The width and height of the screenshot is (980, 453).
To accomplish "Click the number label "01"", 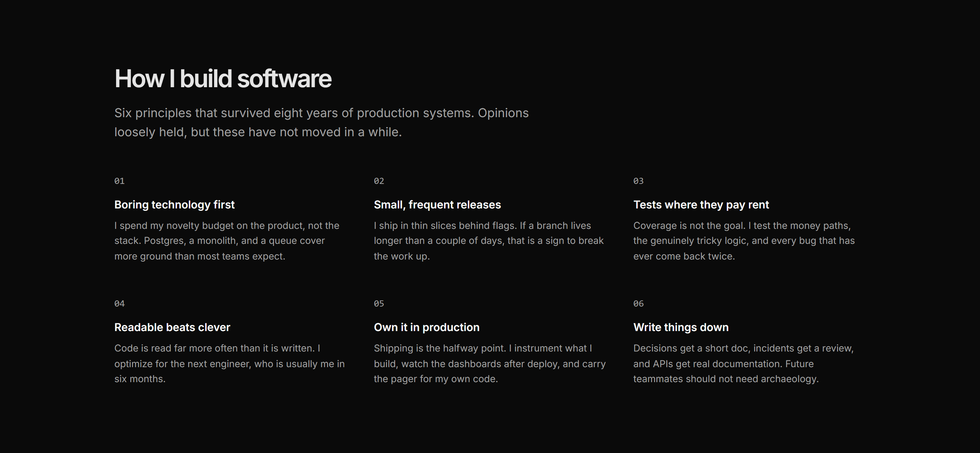I will 119,181.
